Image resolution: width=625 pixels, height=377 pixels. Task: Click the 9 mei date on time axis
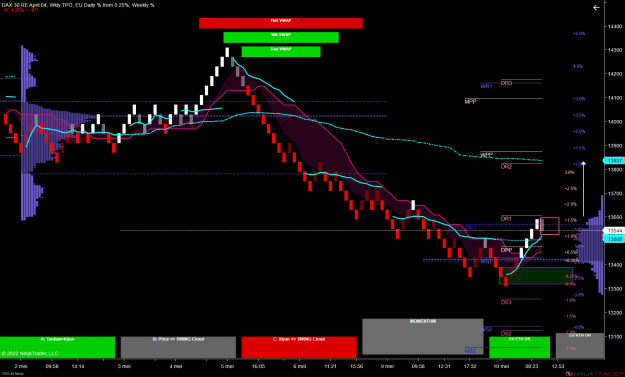[x=387, y=366]
